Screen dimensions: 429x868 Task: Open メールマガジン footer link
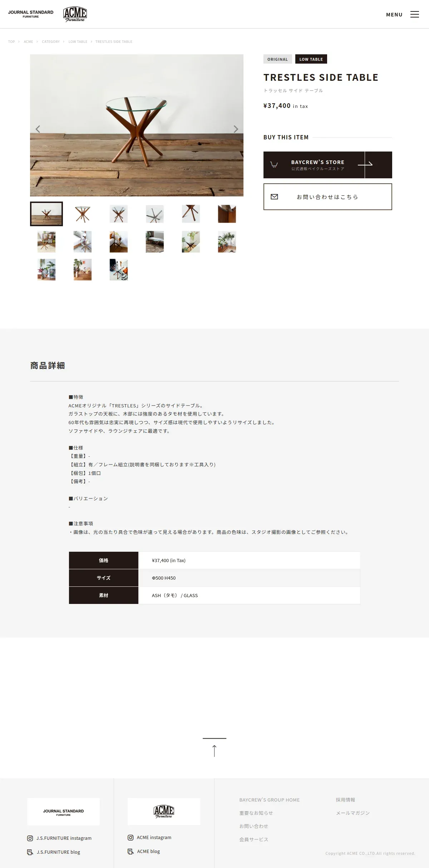[352, 813]
